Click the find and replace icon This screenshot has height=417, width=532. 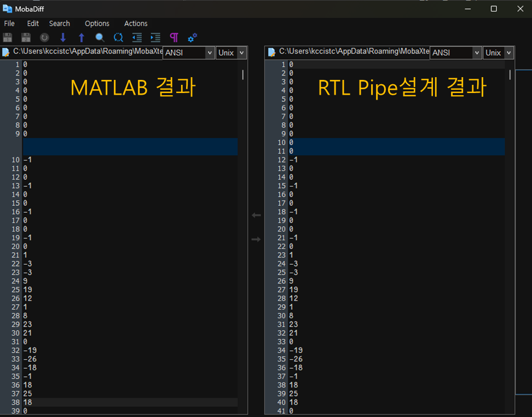pyautogui.click(x=118, y=38)
